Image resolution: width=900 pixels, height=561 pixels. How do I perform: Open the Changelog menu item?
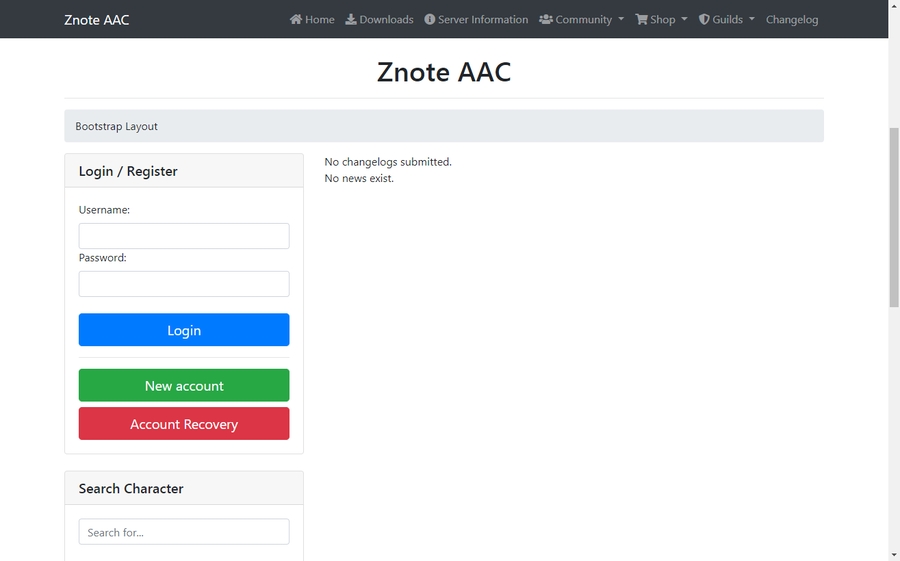(x=791, y=19)
